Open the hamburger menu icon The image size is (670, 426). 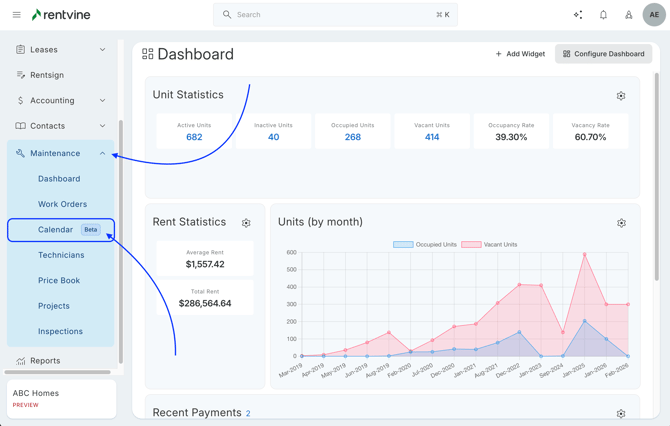pyautogui.click(x=16, y=15)
